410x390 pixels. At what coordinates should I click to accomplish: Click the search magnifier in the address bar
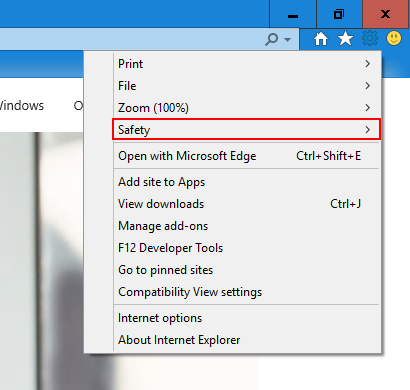[272, 39]
